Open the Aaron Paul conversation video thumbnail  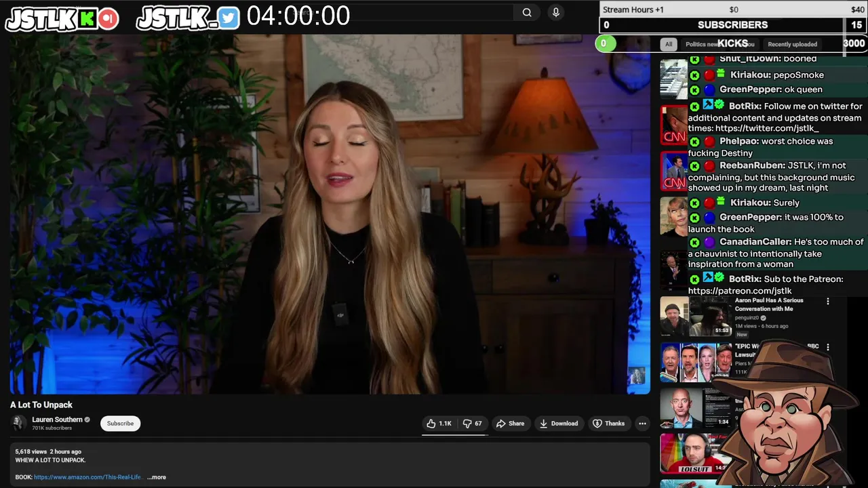coord(696,316)
